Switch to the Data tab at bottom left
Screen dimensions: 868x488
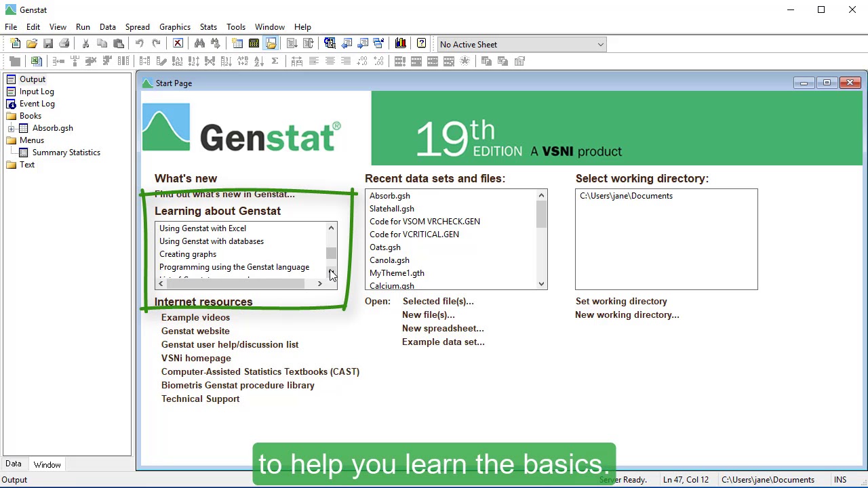(14, 464)
